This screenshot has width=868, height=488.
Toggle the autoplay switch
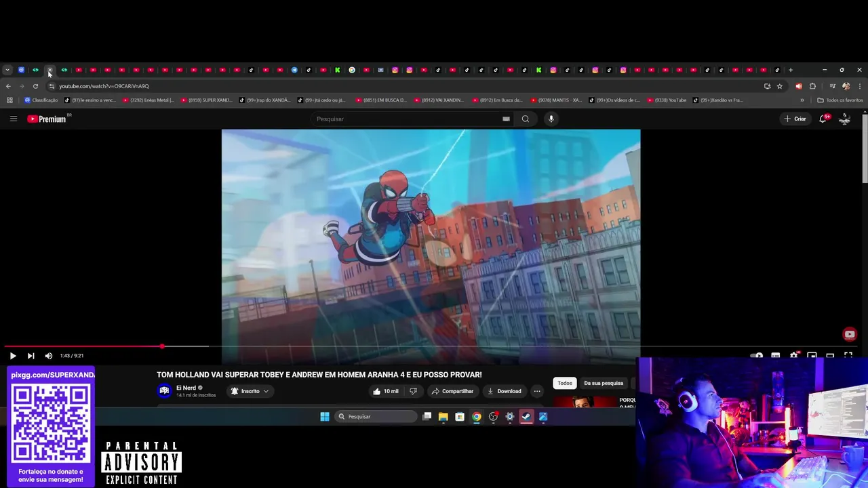[757, 356]
